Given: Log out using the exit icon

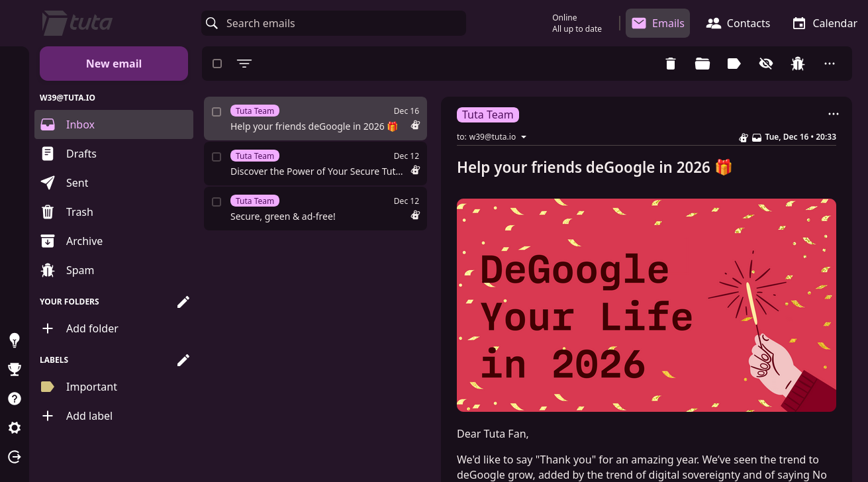Looking at the screenshot, I should pos(15,457).
